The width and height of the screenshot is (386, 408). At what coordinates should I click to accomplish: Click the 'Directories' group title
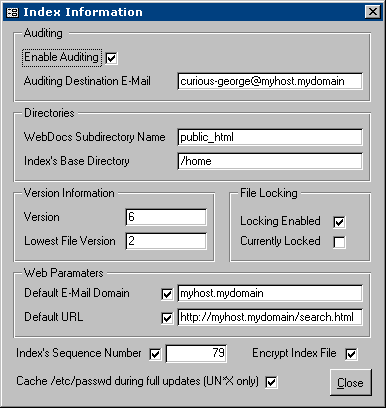coord(49,113)
